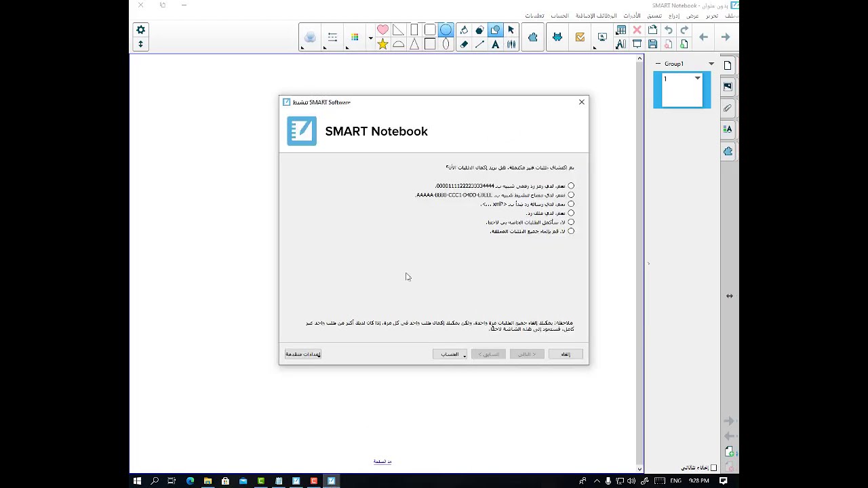Screen dimensions: 868x488
Task: Open the الحساب menu in menu bar
Action: [559, 16]
